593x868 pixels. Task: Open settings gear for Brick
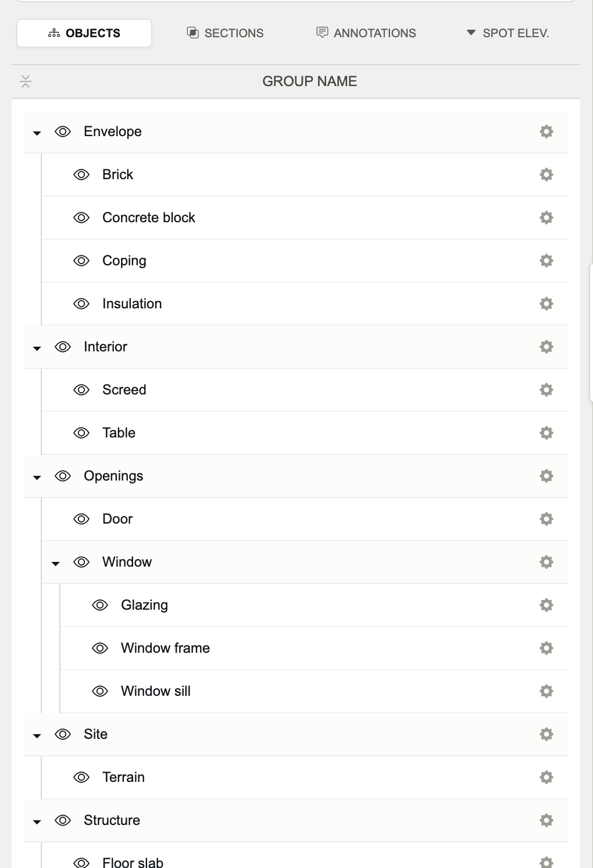pyautogui.click(x=546, y=175)
